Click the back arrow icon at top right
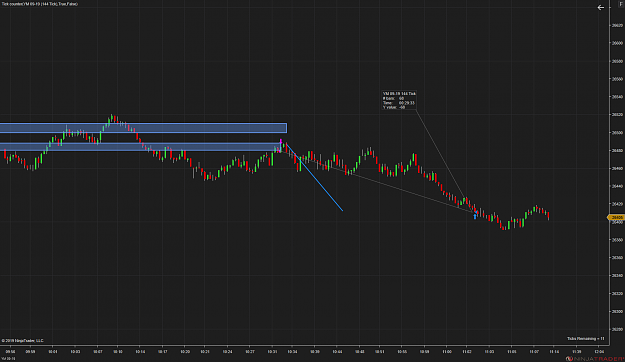 pos(601,7)
